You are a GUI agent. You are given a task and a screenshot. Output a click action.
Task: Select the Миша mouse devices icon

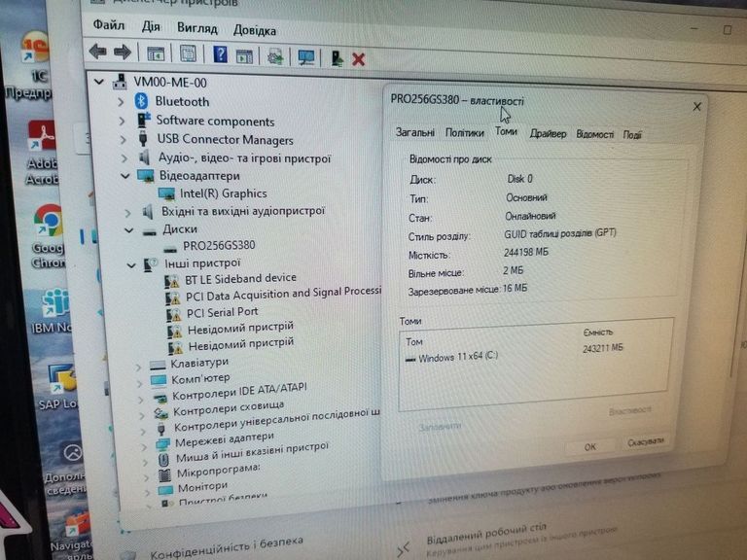pyautogui.click(x=163, y=460)
